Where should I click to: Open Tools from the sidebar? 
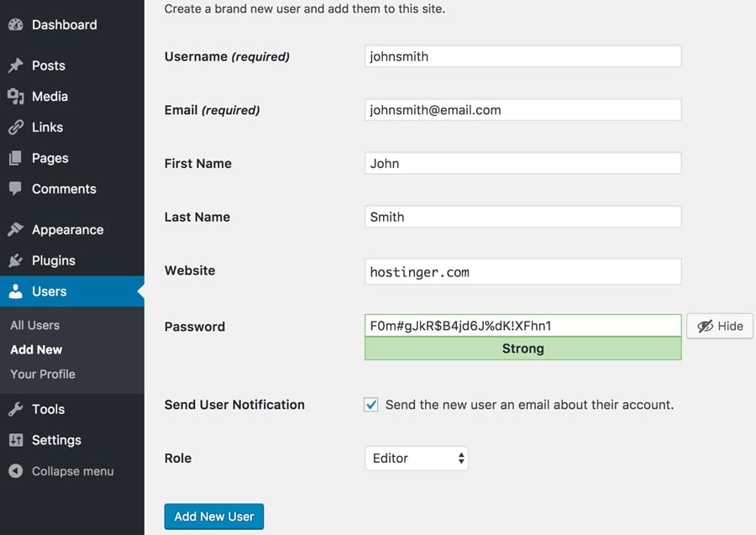pos(47,409)
